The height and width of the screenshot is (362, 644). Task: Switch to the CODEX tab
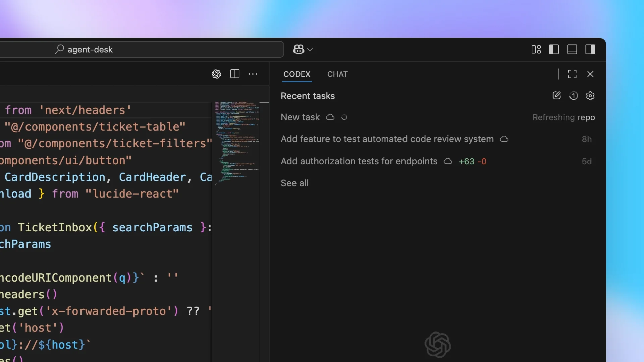[x=297, y=74]
